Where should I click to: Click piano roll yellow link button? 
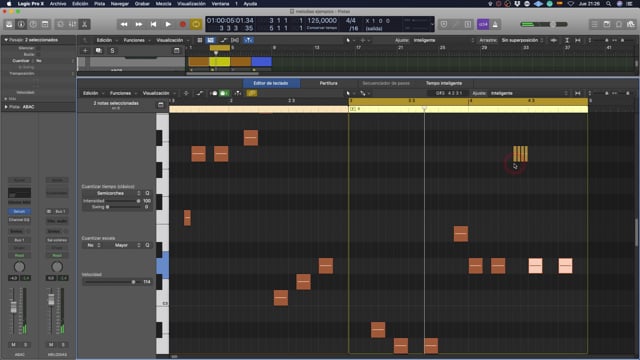click(252, 93)
